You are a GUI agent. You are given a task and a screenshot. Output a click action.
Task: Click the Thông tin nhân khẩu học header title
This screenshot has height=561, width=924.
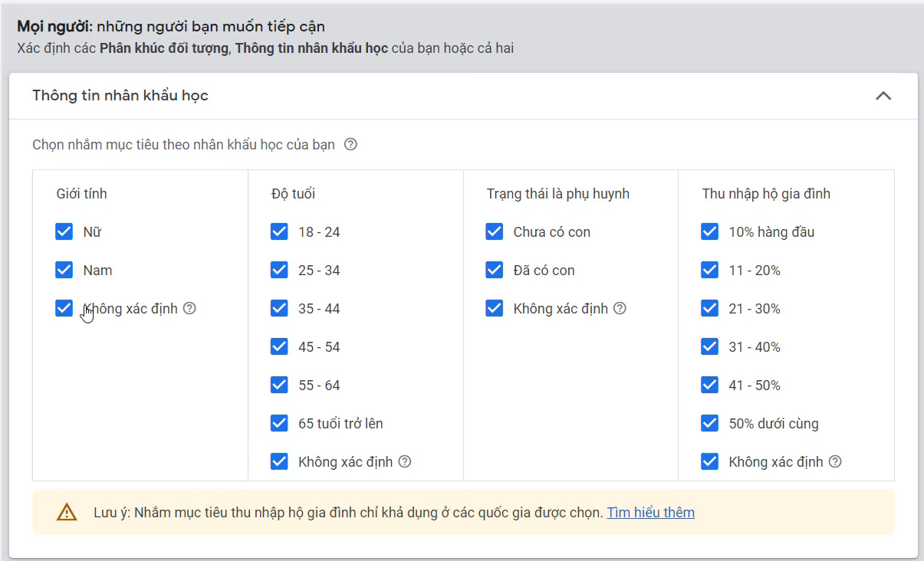[120, 96]
